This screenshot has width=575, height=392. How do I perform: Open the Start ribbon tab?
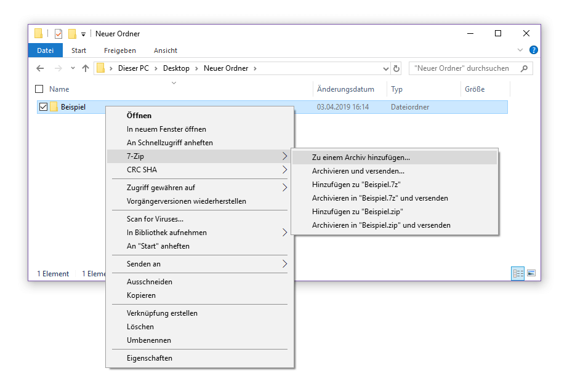pos(78,50)
